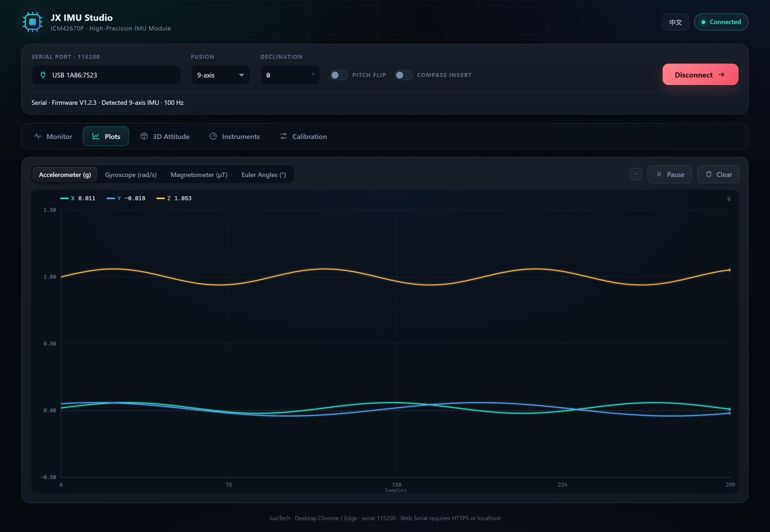Show the Gyroscope (rad/s) plot
Image resolution: width=770 pixels, height=532 pixels.
[x=131, y=174]
